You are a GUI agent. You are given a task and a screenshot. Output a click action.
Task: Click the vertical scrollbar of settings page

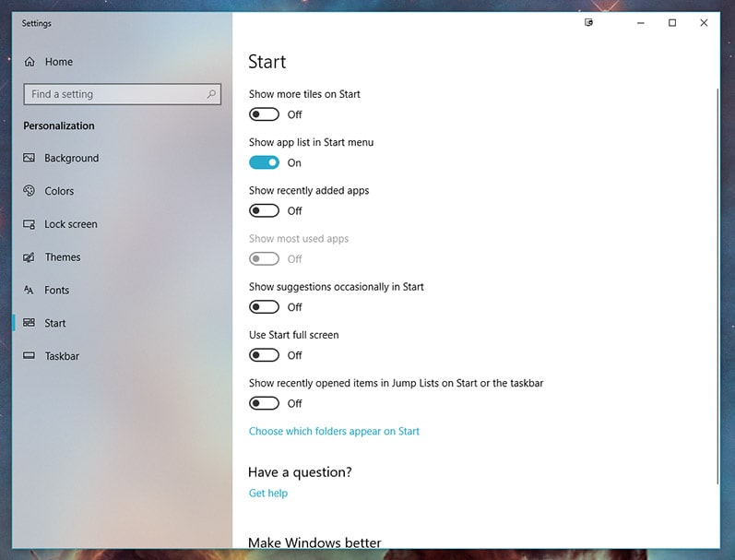(x=717, y=286)
